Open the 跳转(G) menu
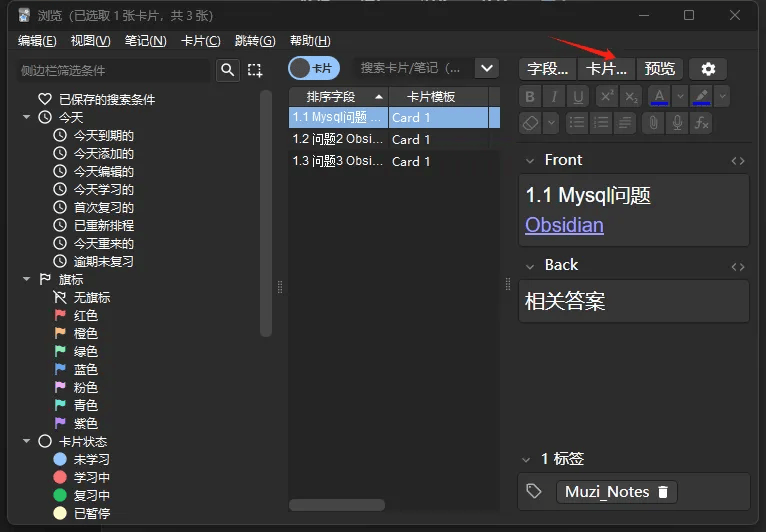The width and height of the screenshot is (766, 532). (255, 41)
